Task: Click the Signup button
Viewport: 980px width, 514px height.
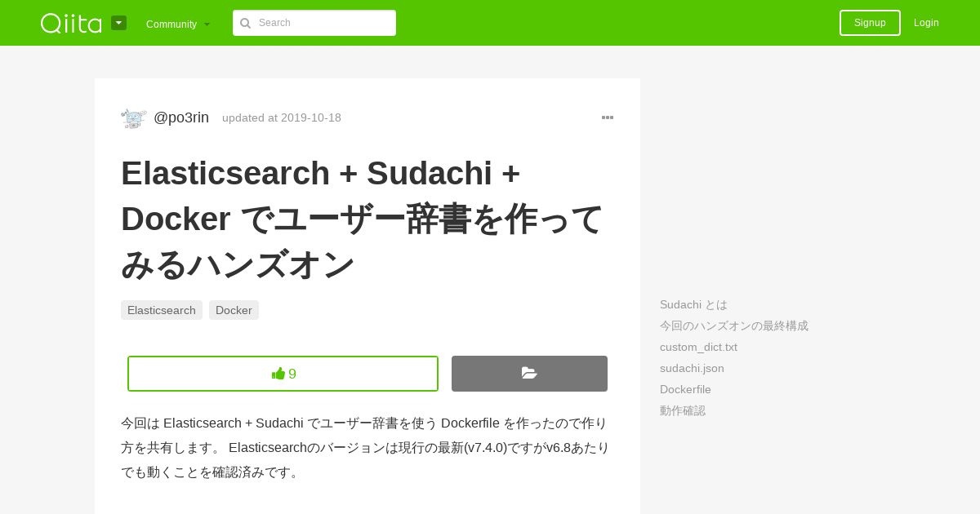Action: click(870, 23)
